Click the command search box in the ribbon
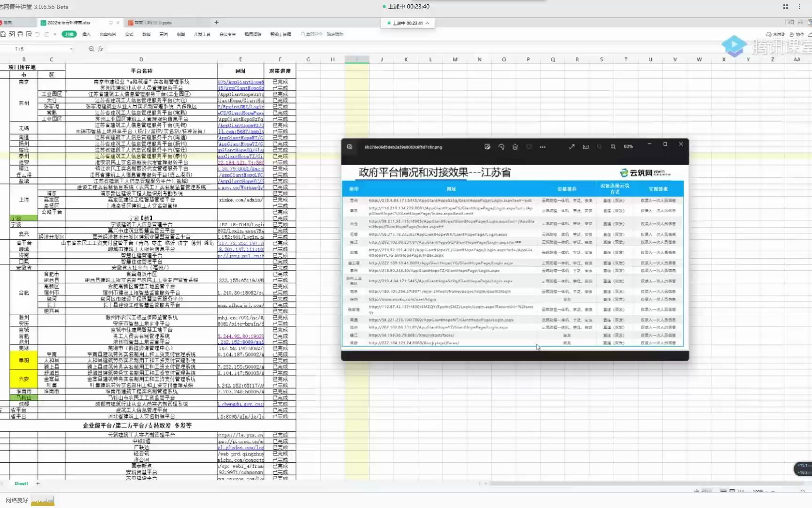 coord(322,34)
